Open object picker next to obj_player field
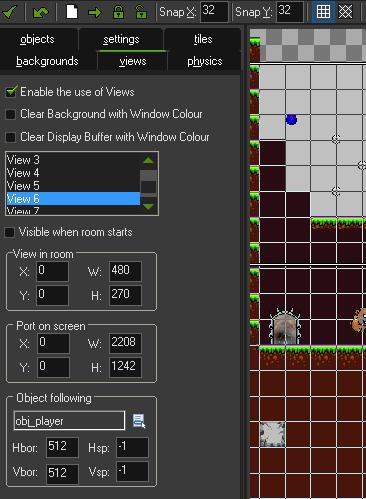The width and height of the screenshot is (366, 499). (x=139, y=421)
